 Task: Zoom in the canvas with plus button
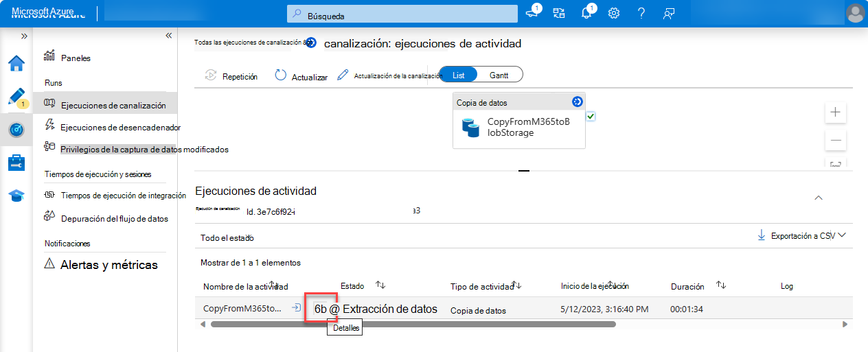(x=836, y=112)
